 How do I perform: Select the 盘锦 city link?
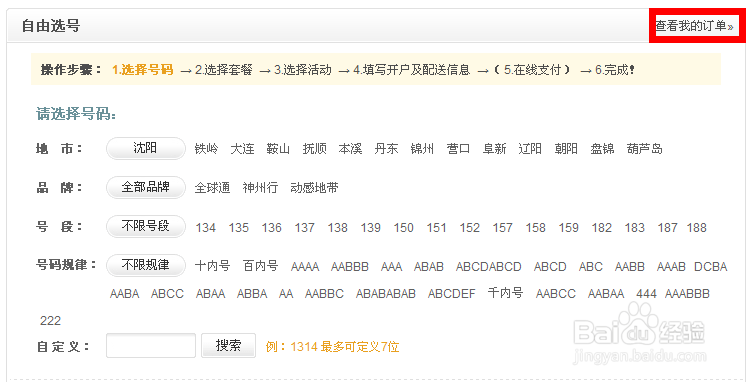coord(602,149)
